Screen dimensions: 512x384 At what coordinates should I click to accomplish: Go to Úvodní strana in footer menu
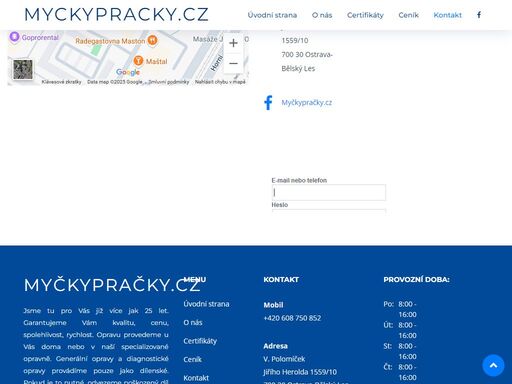click(x=206, y=304)
